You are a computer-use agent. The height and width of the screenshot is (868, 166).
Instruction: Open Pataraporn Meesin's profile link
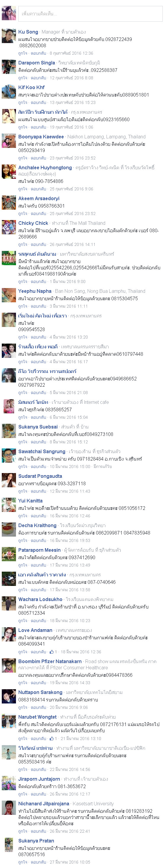click(39, 550)
